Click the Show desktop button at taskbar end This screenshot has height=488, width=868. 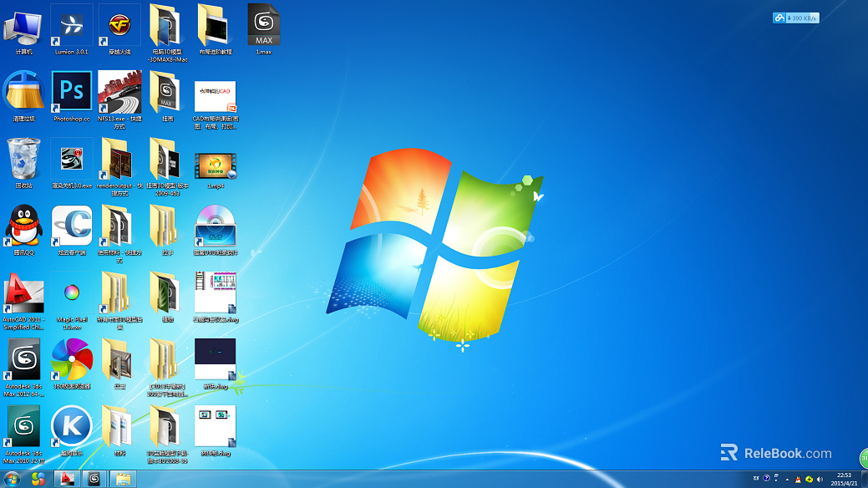864,479
